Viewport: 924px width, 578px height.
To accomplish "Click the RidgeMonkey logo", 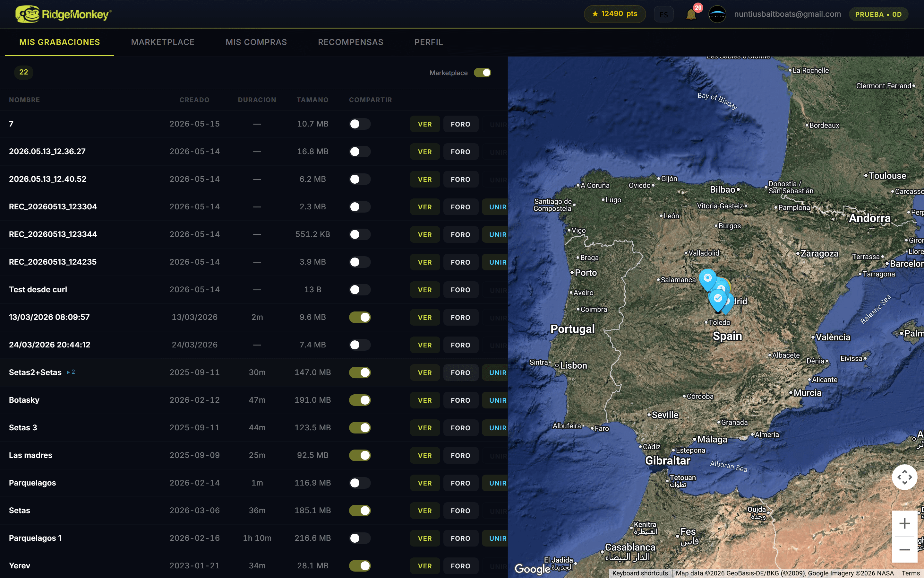I will (x=64, y=14).
